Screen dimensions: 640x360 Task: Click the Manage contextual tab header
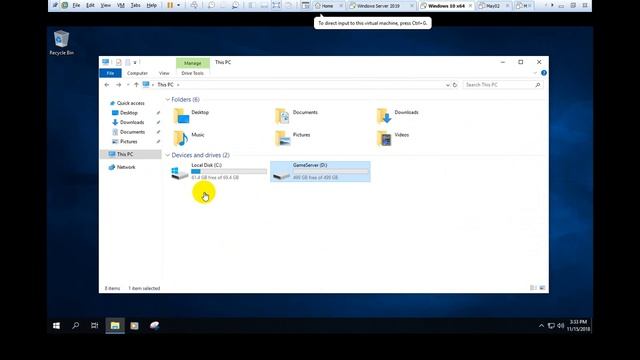[x=193, y=63]
